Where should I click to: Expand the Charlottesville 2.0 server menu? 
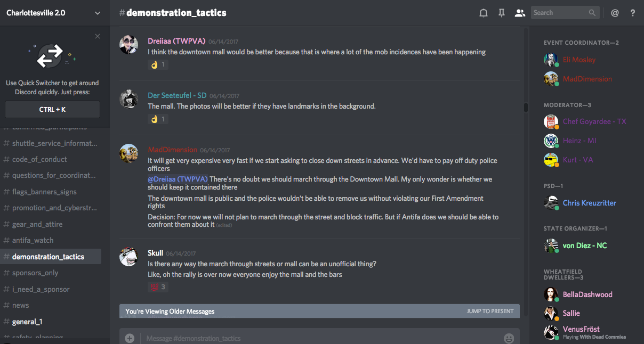[x=97, y=13]
